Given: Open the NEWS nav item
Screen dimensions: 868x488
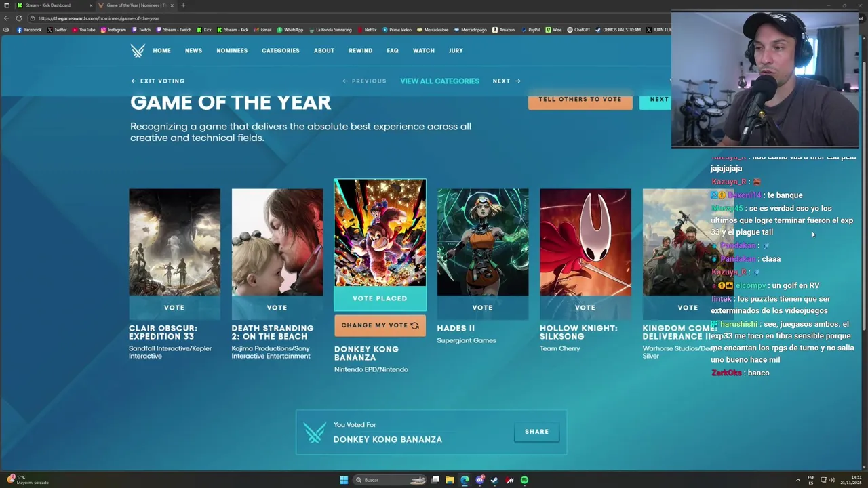Looking at the screenshot, I should tap(194, 51).
